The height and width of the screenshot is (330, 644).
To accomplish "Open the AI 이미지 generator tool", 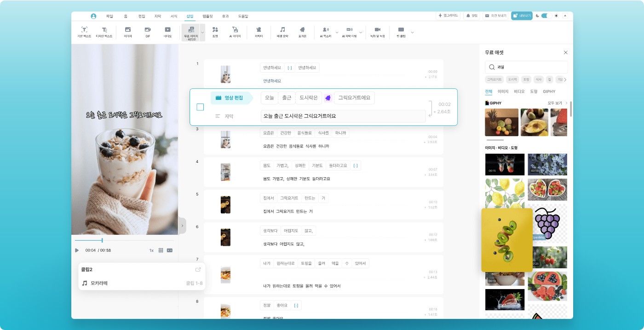I will tap(235, 32).
